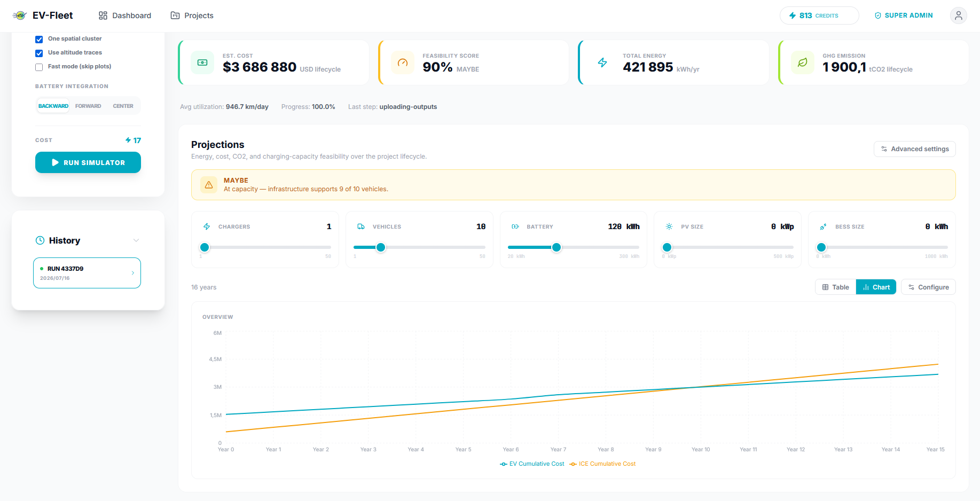This screenshot has height=501, width=980.
Task: Click the warning triangle icon in MAYBE banner
Action: (209, 185)
